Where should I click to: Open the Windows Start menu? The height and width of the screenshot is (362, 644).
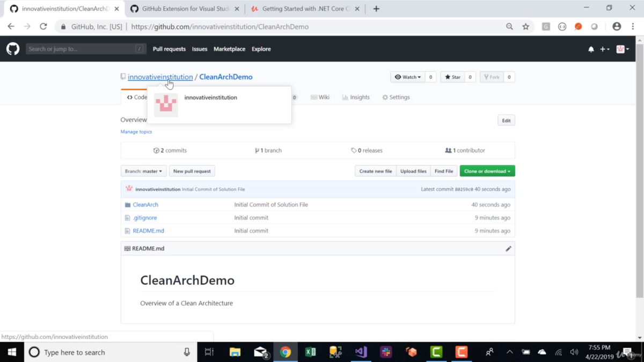pos(12,352)
